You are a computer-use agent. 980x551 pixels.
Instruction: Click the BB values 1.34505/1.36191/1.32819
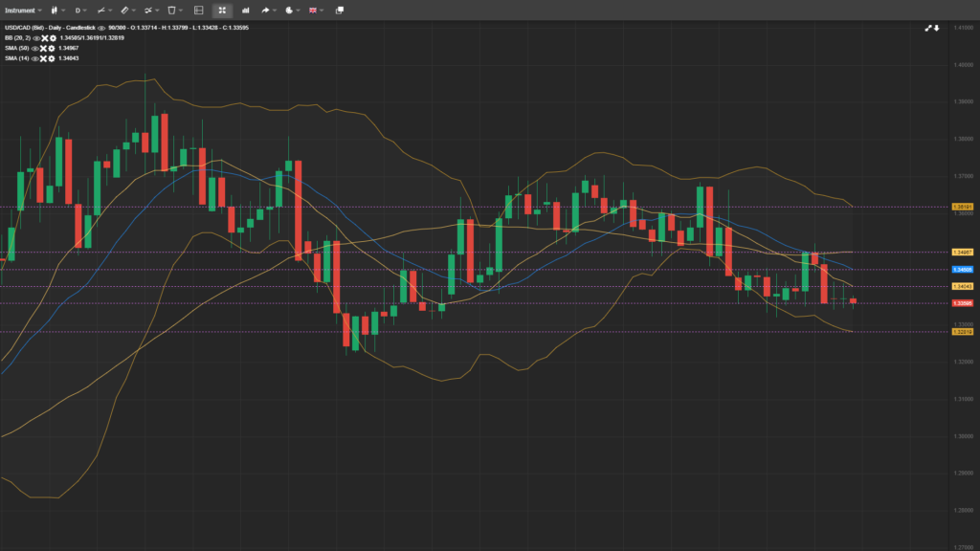click(92, 38)
